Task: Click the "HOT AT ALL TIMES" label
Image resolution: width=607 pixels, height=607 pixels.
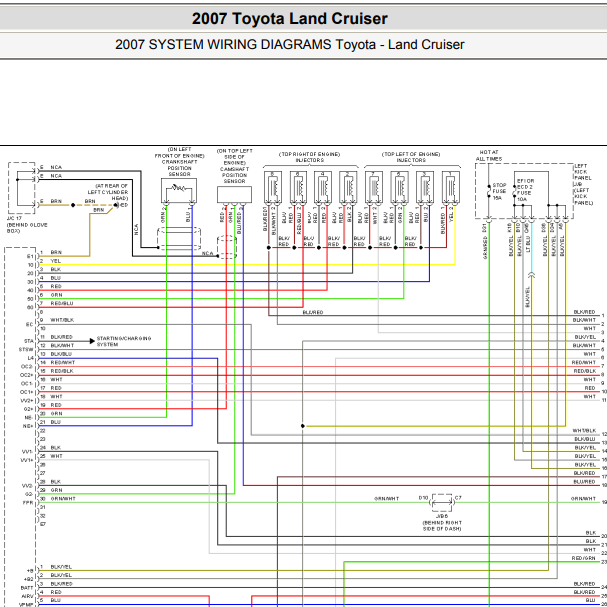Action: [489, 156]
